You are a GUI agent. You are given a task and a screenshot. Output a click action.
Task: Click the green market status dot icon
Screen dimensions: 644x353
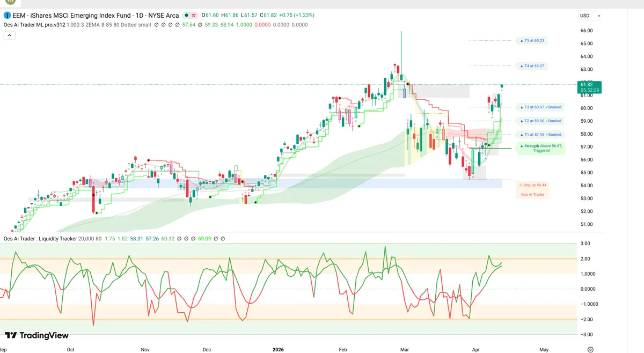(185, 16)
